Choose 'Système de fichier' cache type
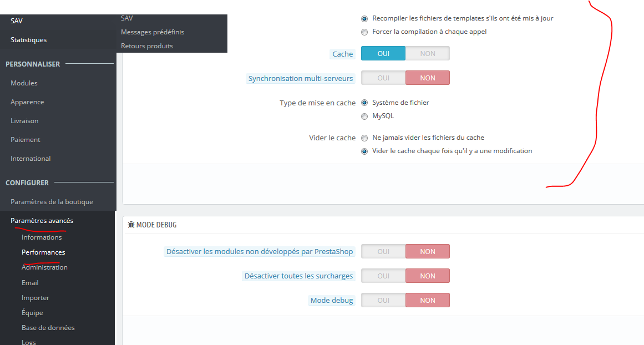Screen dimensions: 644x345 (364, 103)
